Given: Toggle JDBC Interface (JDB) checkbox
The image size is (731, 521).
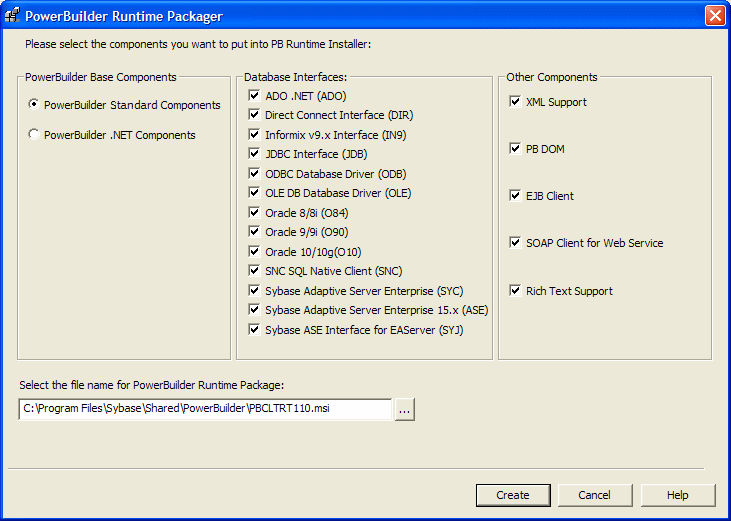Looking at the screenshot, I should 254,154.
